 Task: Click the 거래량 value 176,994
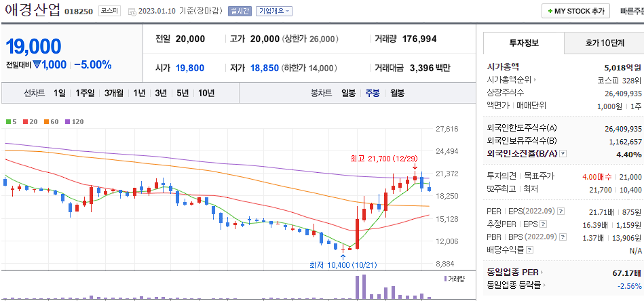pyautogui.click(x=419, y=39)
